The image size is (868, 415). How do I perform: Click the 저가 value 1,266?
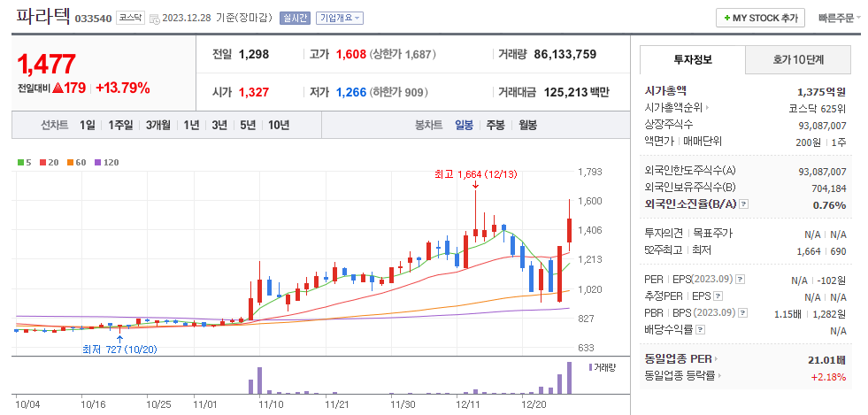[x=351, y=92]
